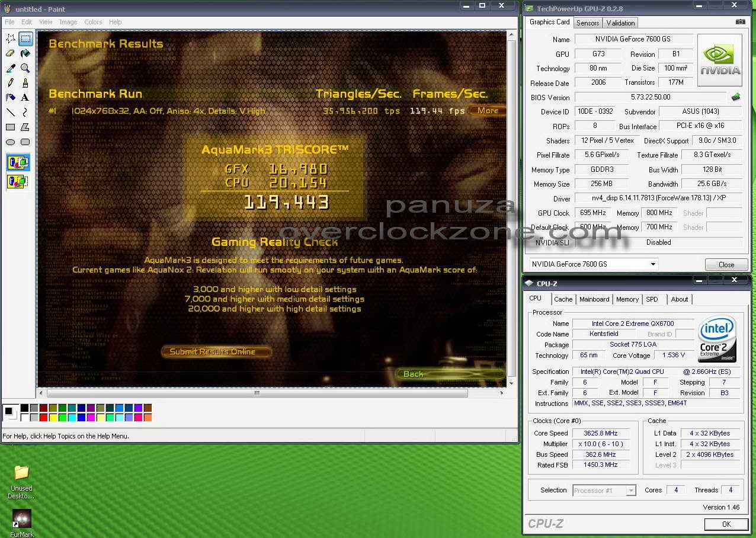
Task: Switch to CPU-Z Mainboard tab
Action: pyautogui.click(x=594, y=299)
